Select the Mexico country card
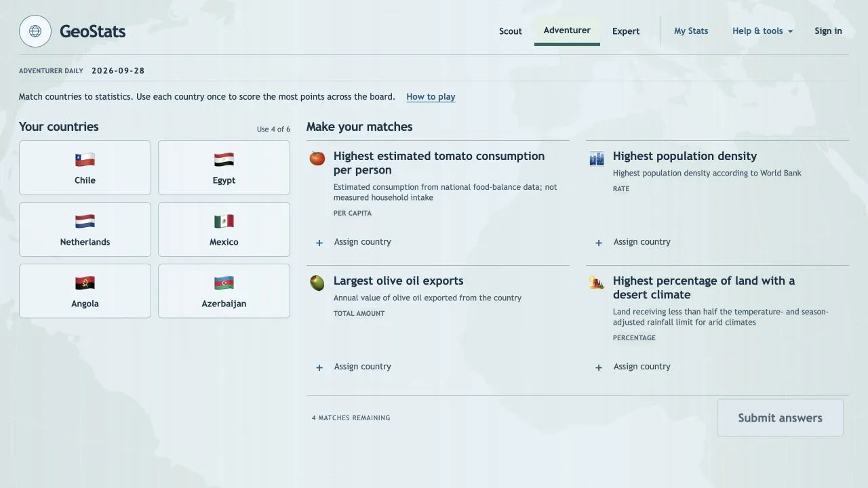This screenshot has height=488, width=868. 224,229
